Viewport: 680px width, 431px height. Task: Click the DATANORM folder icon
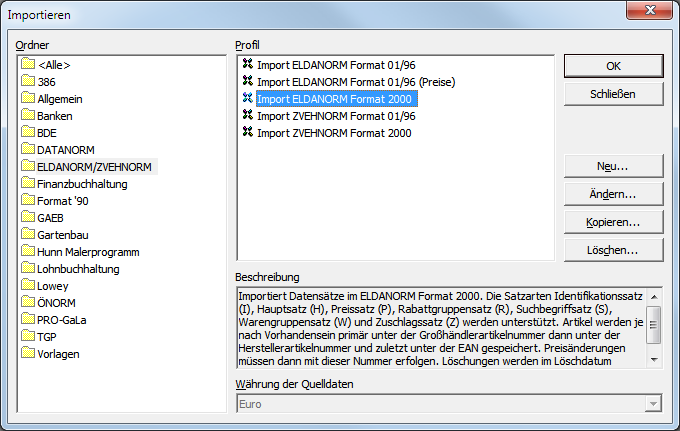click(27, 150)
